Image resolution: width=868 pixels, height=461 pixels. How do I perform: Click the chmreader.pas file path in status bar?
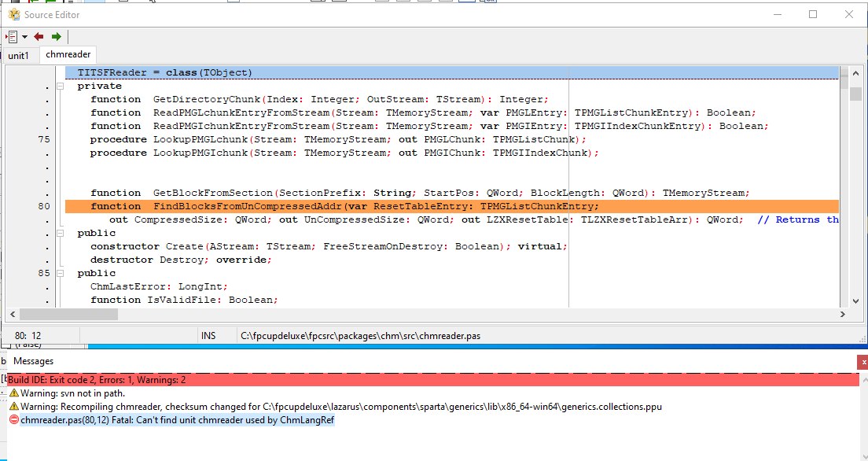[360, 336]
